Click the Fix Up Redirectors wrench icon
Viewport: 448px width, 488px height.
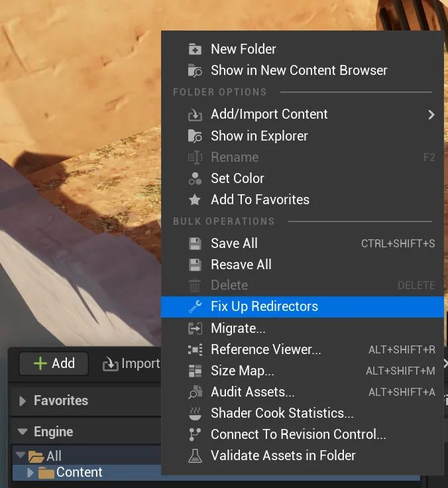tap(195, 306)
